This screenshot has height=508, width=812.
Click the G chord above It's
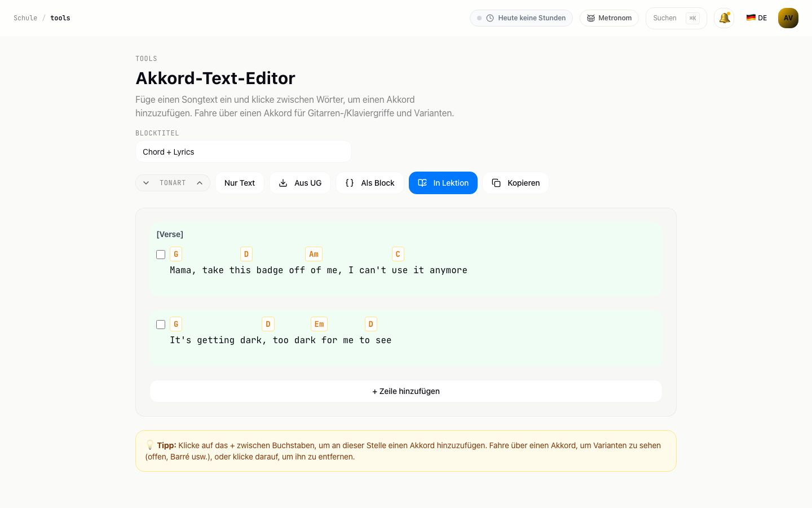click(176, 325)
